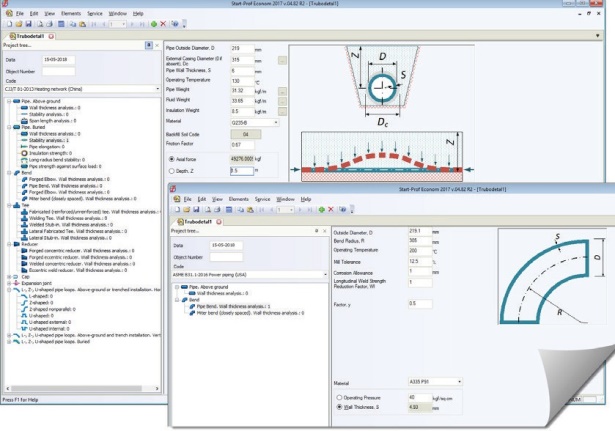The image size is (615, 431).
Task: Select U-shaped external tree item
Action: point(50,322)
